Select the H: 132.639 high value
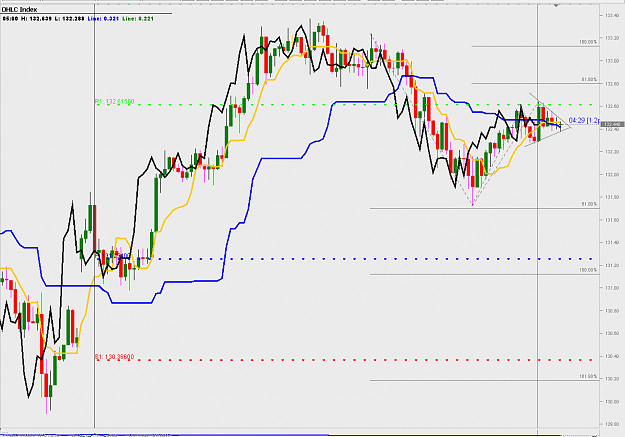This screenshot has height=437, width=625. coord(36,19)
